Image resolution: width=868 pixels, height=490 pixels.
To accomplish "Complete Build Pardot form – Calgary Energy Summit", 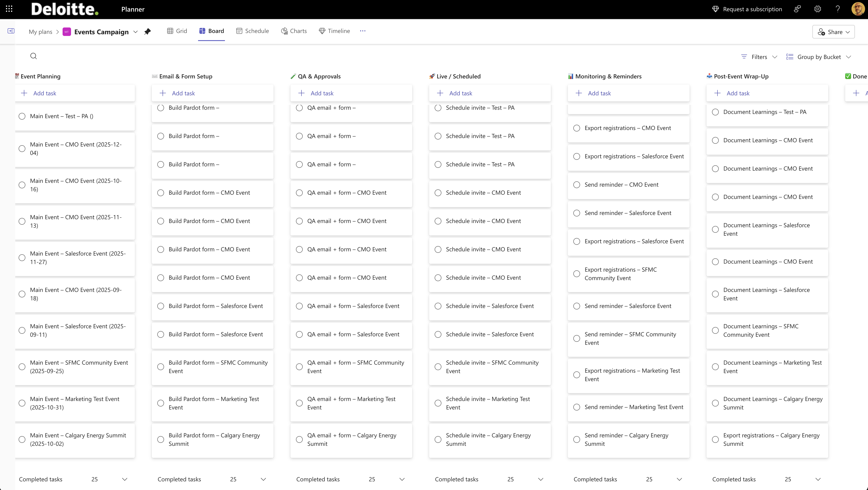I will coord(161,439).
